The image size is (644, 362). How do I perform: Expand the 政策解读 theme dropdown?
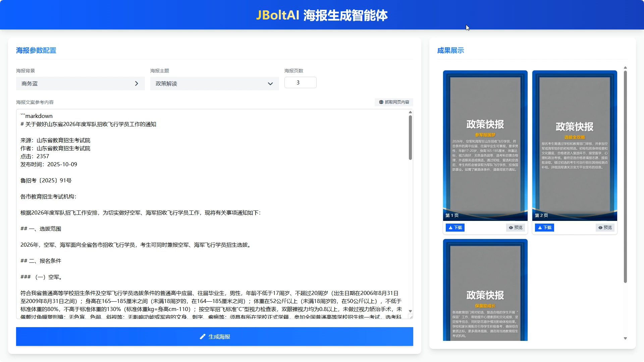[215, 83]
